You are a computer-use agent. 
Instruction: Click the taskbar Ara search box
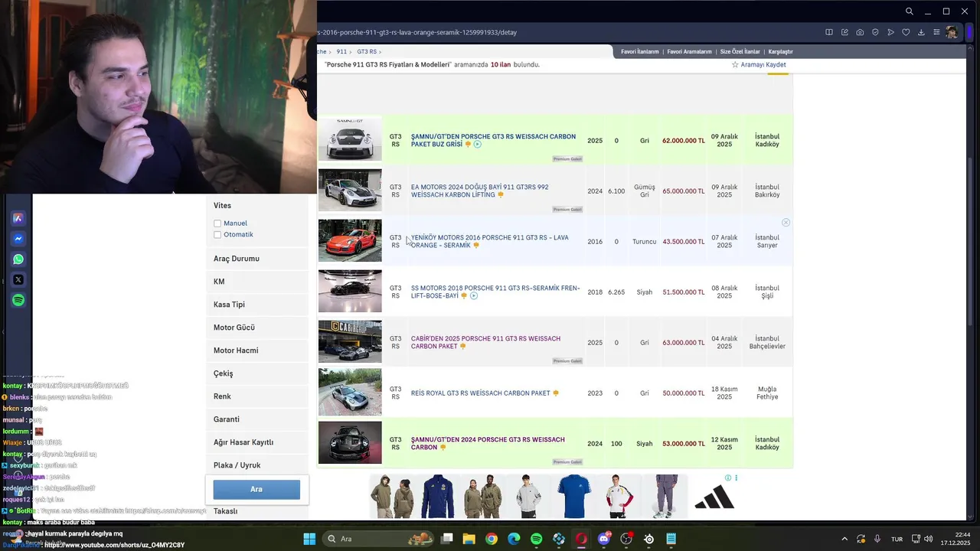[x=377, y=539]
